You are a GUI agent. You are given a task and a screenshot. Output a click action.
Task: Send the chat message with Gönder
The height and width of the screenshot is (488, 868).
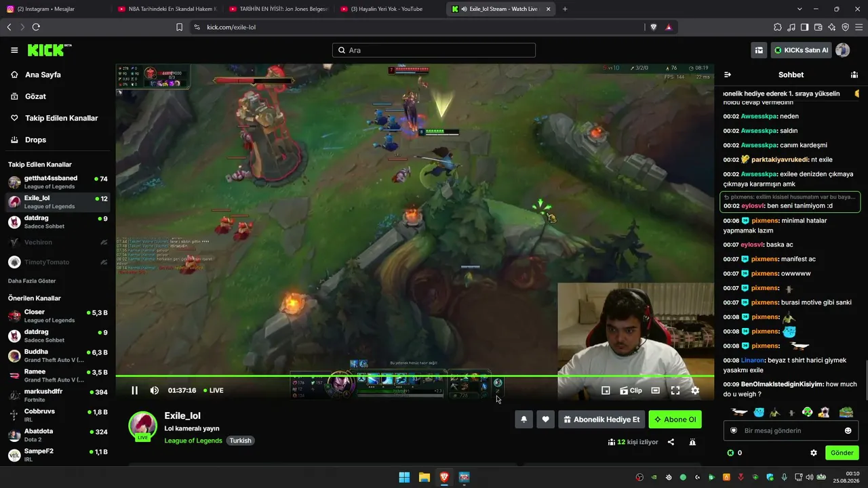pyautogui.click(x=842, y=453)
